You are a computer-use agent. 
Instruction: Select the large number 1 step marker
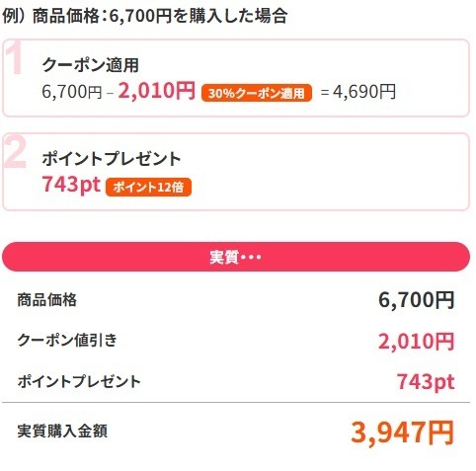click(14, 57)
